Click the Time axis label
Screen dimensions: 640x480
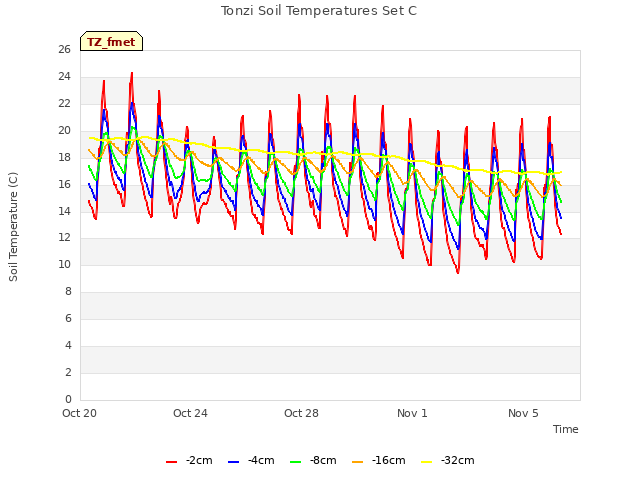(566, 429)
